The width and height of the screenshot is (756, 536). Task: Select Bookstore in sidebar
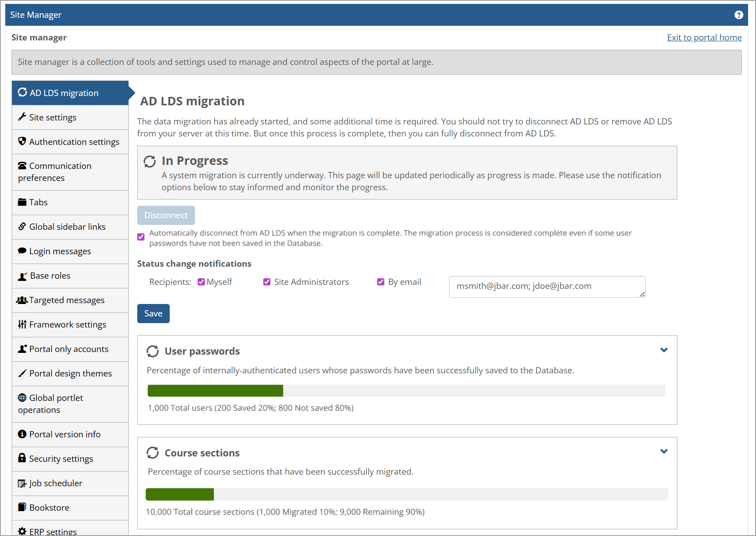point(70,508)
